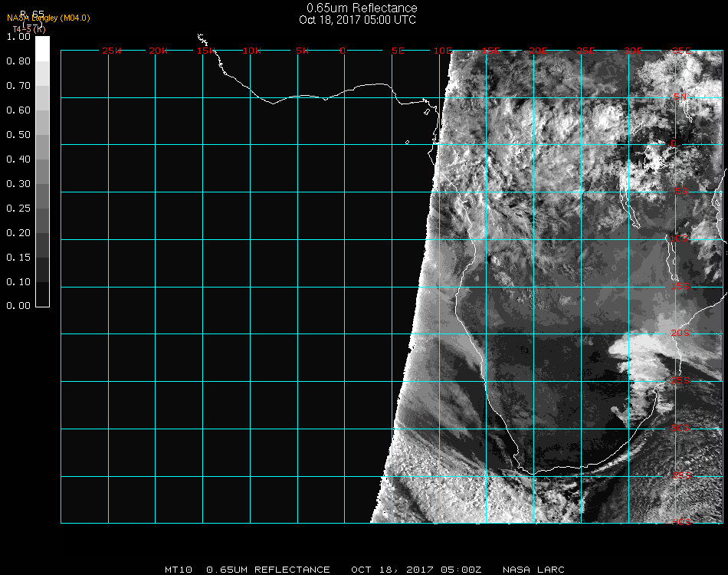
Task: Click the 35S latitude label
Action: click(x=681, y=475)
